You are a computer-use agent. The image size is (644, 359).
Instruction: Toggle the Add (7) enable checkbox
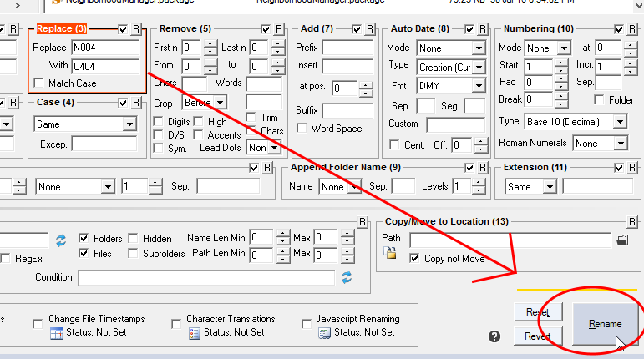[357, 29]
